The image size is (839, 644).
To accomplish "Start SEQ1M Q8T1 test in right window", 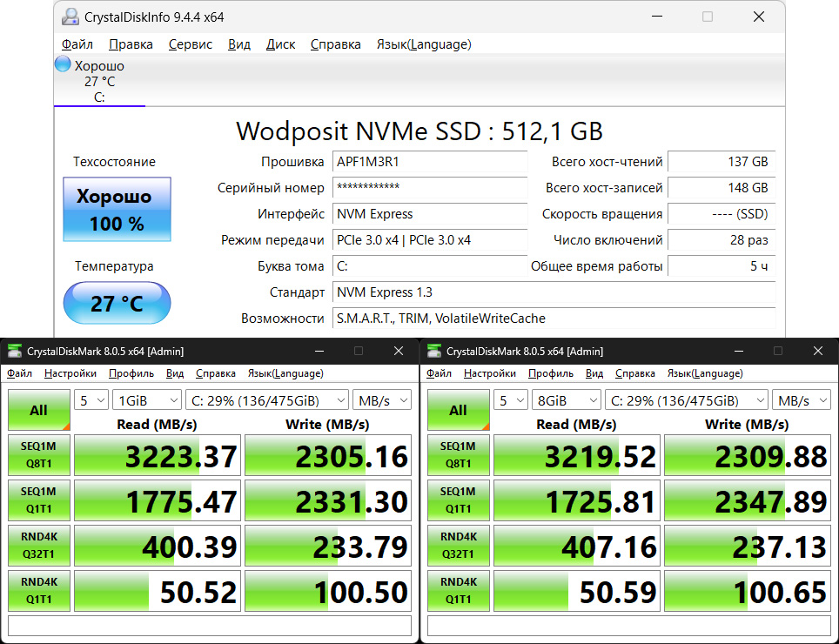I will 458,455.
